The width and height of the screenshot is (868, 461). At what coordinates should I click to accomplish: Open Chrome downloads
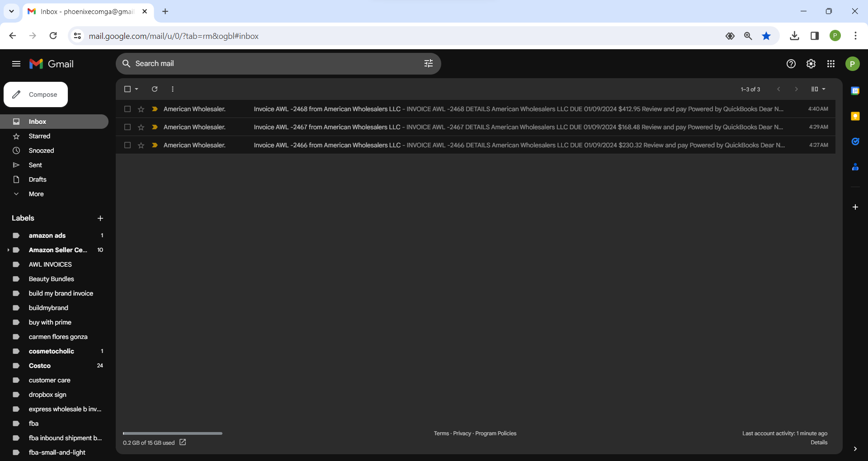coord(794,36)
